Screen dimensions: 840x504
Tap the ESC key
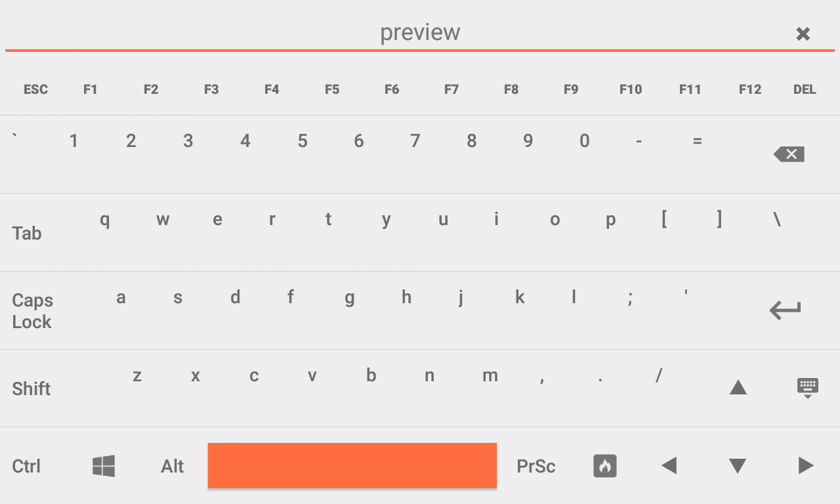pos(35,89)
